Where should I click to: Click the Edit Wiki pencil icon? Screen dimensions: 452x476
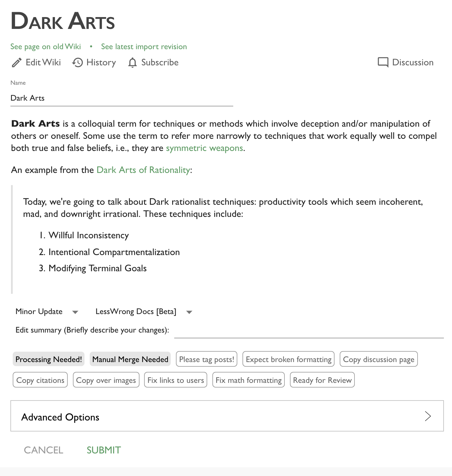pyautogui.click(x=17, y=62)
